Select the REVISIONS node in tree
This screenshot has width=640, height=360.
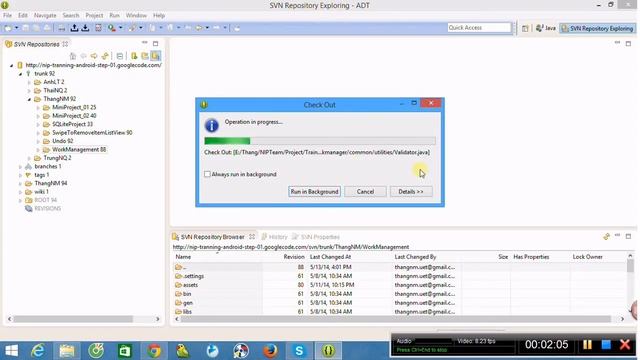pos(47,209)
